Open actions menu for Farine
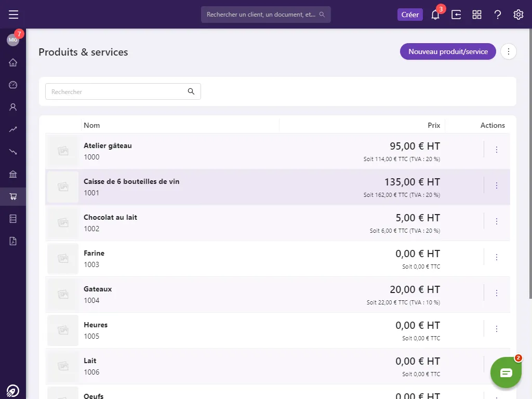The height and width of the screenshot is (399, 532). point(496,257)
